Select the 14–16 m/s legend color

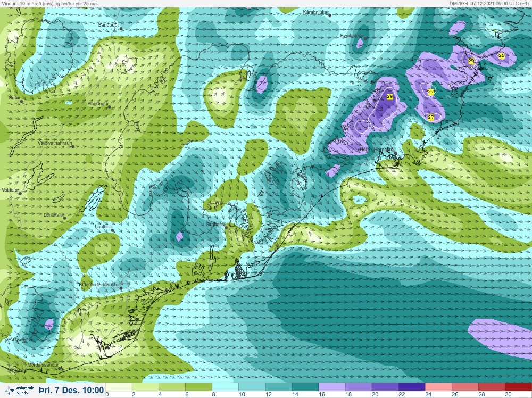click(x=305, y=387)
